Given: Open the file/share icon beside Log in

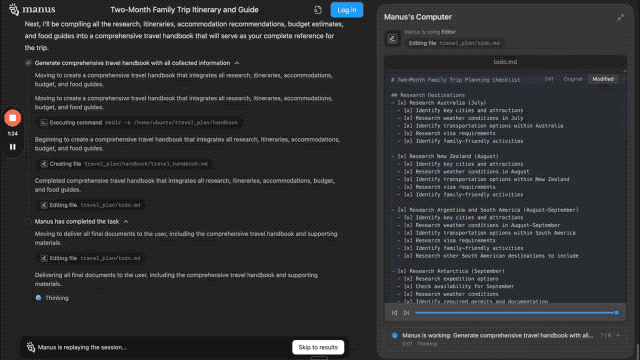Looking at the screenshot, I should point(318,10).
